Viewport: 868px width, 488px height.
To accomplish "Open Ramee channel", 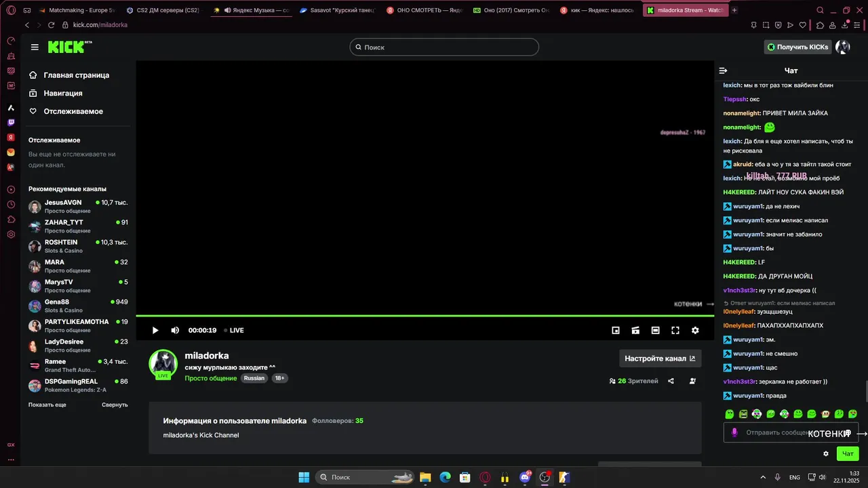I will pos(78,365).
